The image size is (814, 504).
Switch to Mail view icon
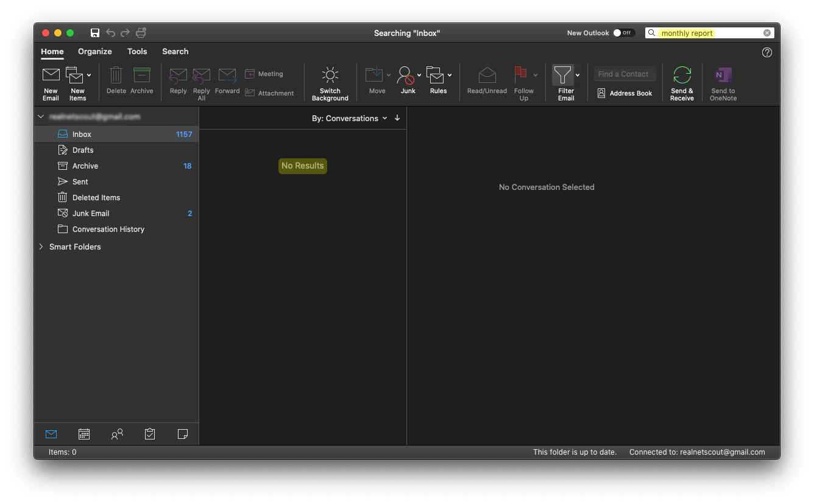pyautogui.click(x=51, y=434)
